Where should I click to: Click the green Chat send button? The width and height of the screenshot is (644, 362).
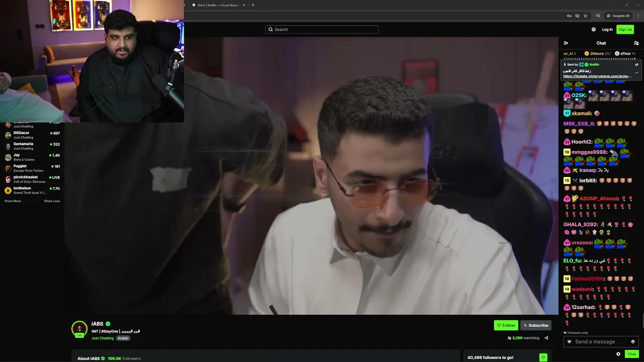[632, 354]
